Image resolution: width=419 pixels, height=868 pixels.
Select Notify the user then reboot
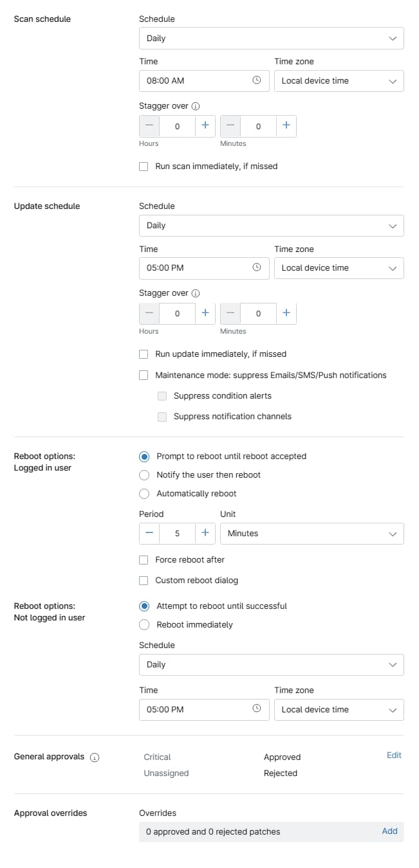pos(144,475)
